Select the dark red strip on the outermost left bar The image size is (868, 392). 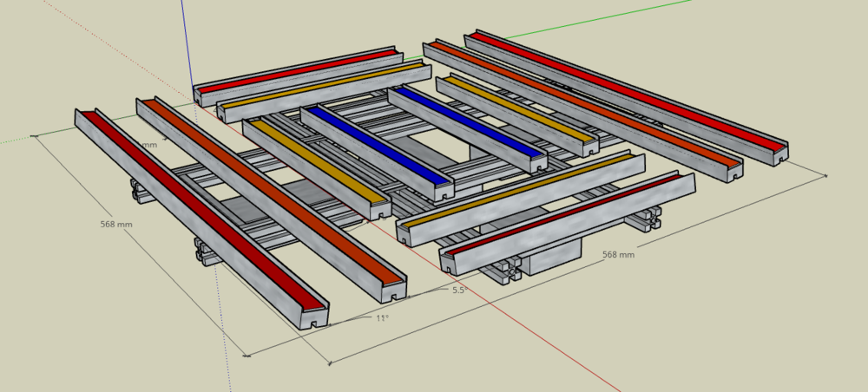[x=203, y=212]
